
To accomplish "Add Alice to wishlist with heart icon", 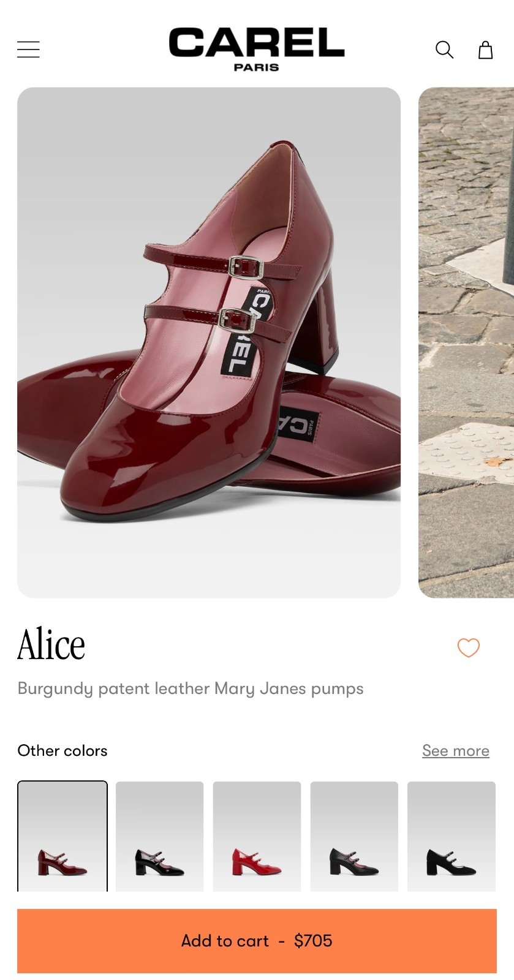I will (x=469, y=647).
